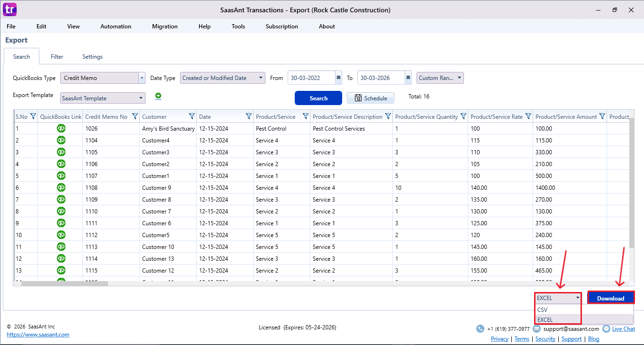Screen dimensions: 644x345
Task: Open the To date calendar picker
Action: [408, 78]
